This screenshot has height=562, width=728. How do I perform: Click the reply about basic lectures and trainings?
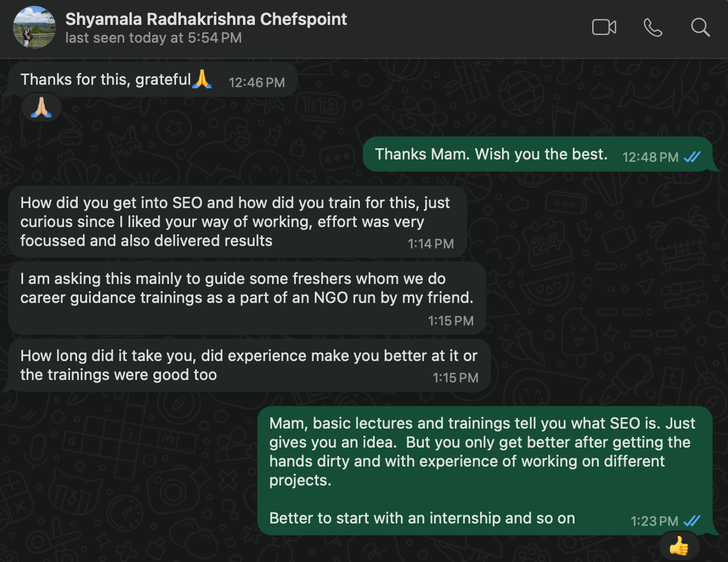[482, 451]
